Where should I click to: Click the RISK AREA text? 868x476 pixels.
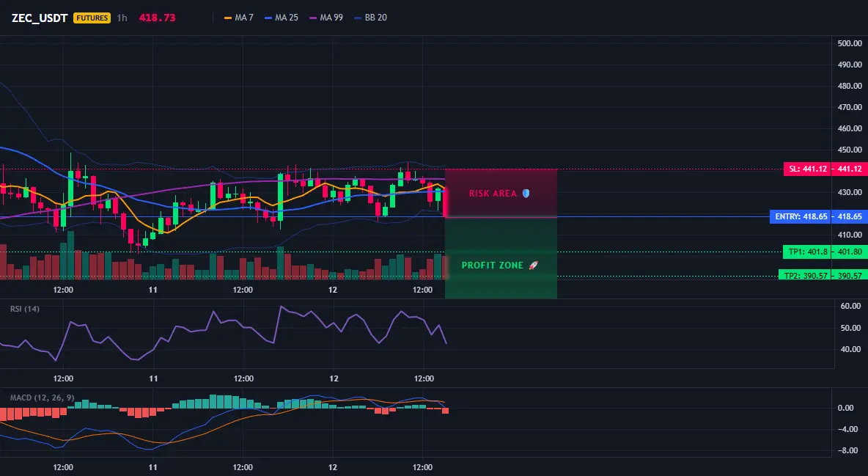click(x=493, y=194)
